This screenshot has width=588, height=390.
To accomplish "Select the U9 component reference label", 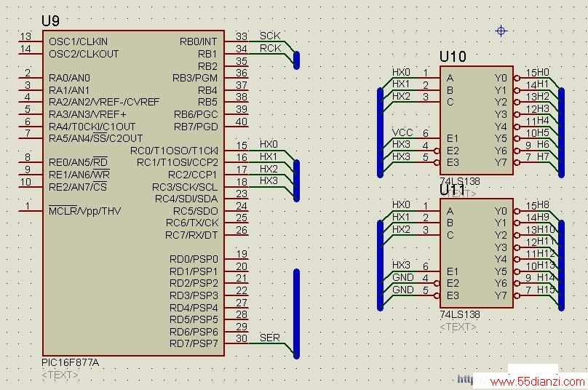I will 51,20.
